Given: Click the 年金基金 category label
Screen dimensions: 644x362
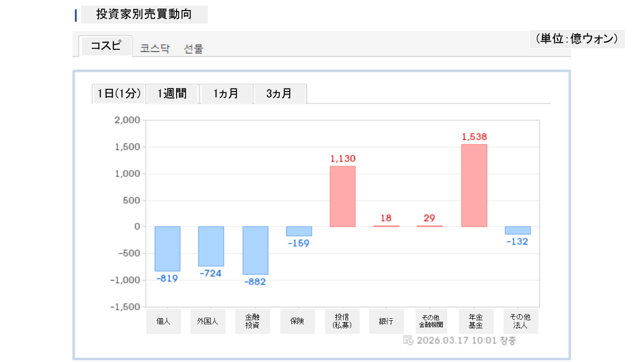Looking at the screenshot, I should (x=476, y=321).
